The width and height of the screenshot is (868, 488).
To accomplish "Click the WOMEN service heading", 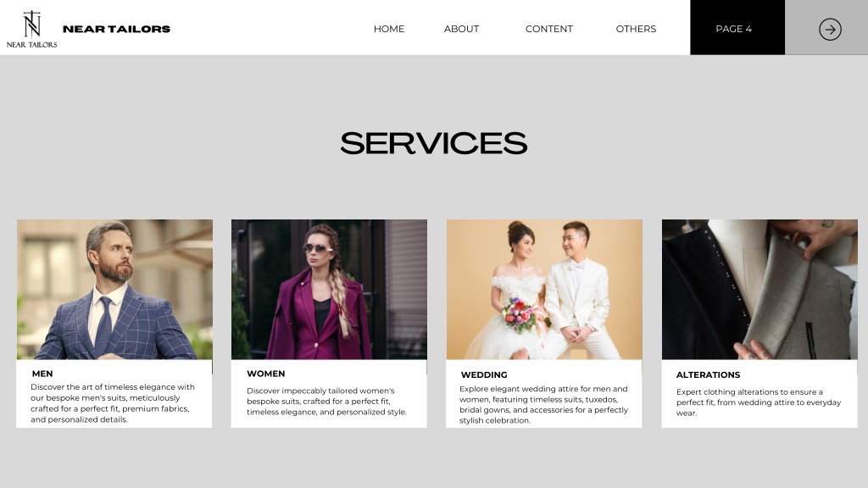I will (x=265, y=374).
